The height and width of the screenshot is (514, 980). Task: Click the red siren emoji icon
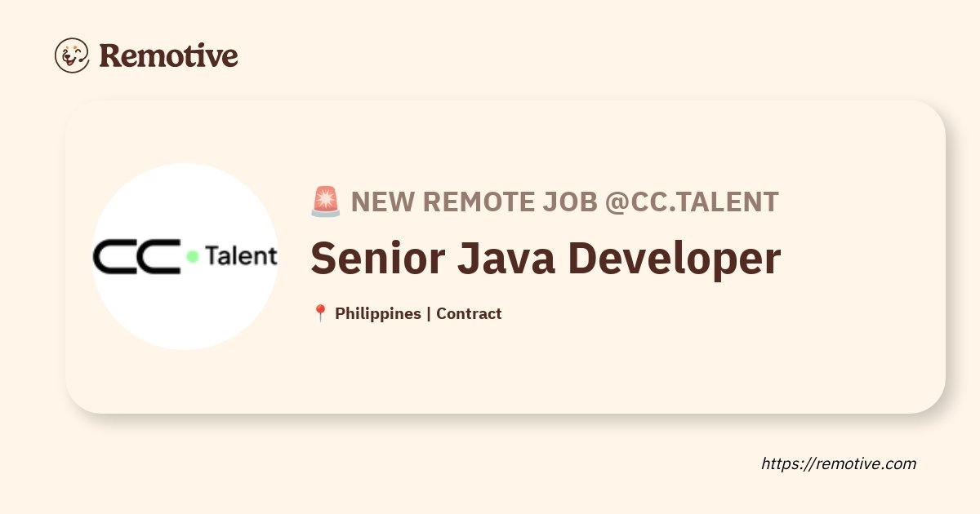(326, 201)
